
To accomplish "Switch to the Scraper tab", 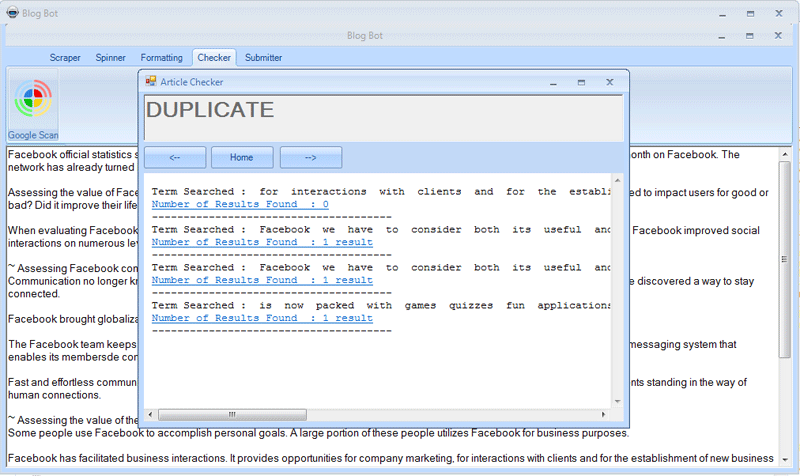I will 65,58.
